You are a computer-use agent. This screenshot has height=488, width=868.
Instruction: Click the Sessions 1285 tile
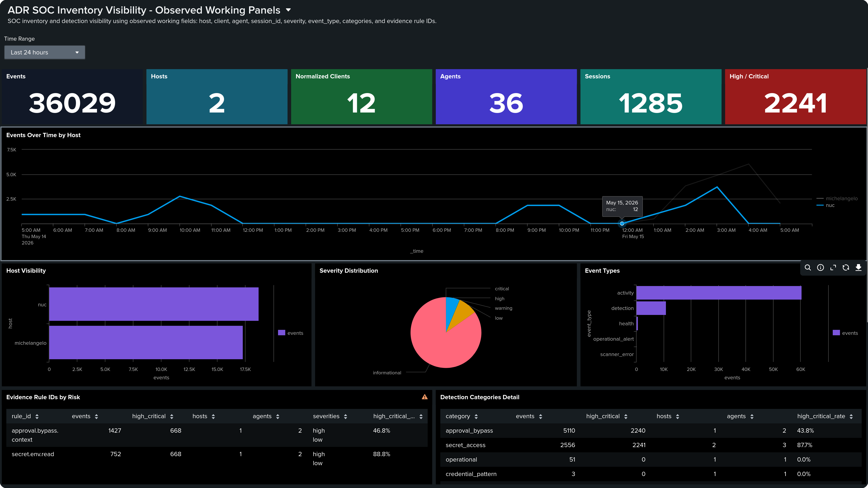coord(651,97)
